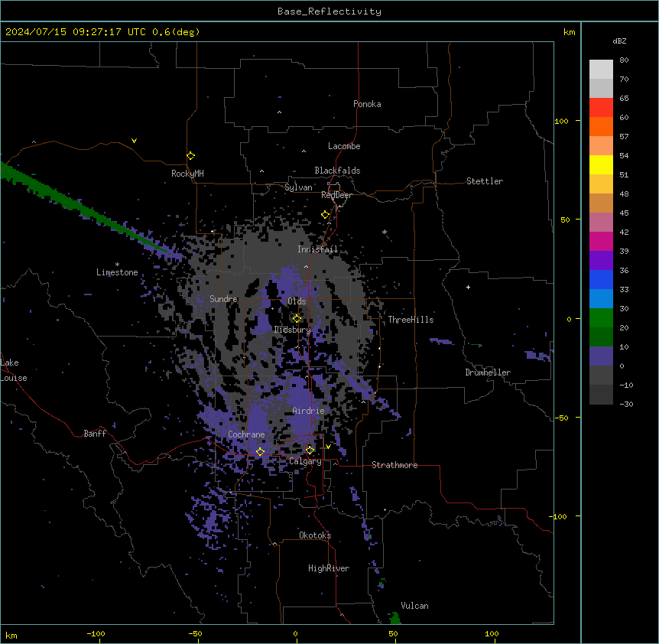Screen dimensions: 659x644
Task: Select the royal blue 33-36 dBZ swatch
Action: [601, 279]
